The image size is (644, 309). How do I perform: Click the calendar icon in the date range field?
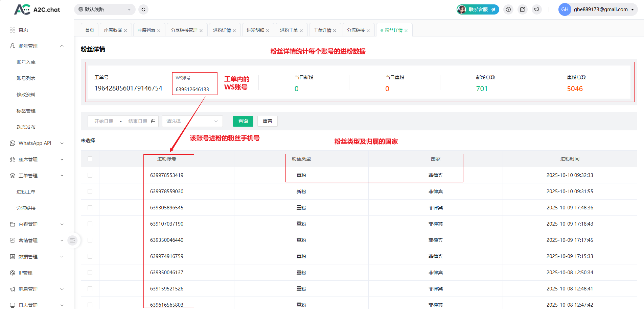coord(153,121)
